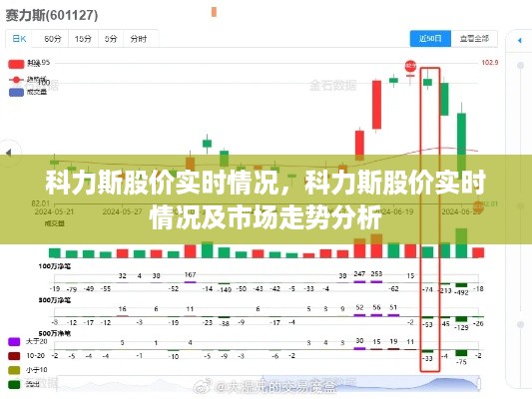
Task: Toggle the green 流出 legend swatch
Action: (14, 384)
